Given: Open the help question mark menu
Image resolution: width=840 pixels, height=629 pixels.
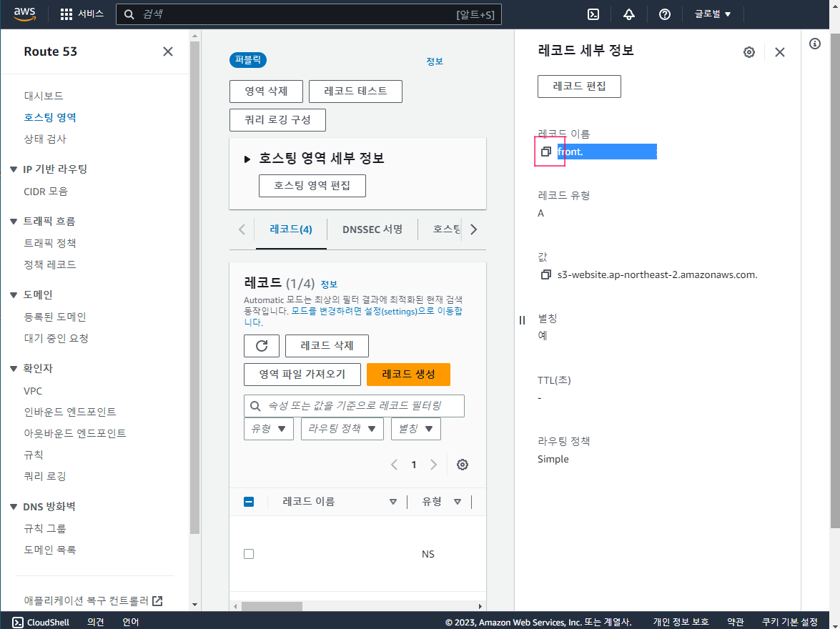Looking at the screenshot, I should tap(665, 14).
